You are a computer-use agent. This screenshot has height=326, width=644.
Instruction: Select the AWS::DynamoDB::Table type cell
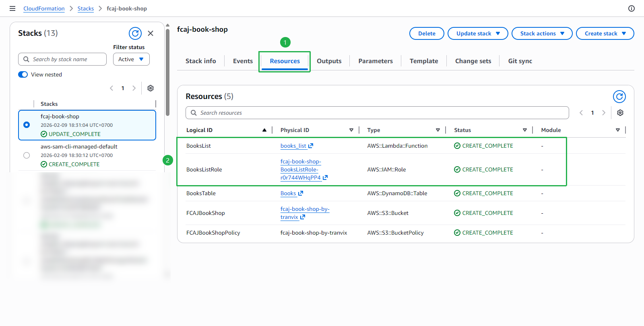click(397, 193)
